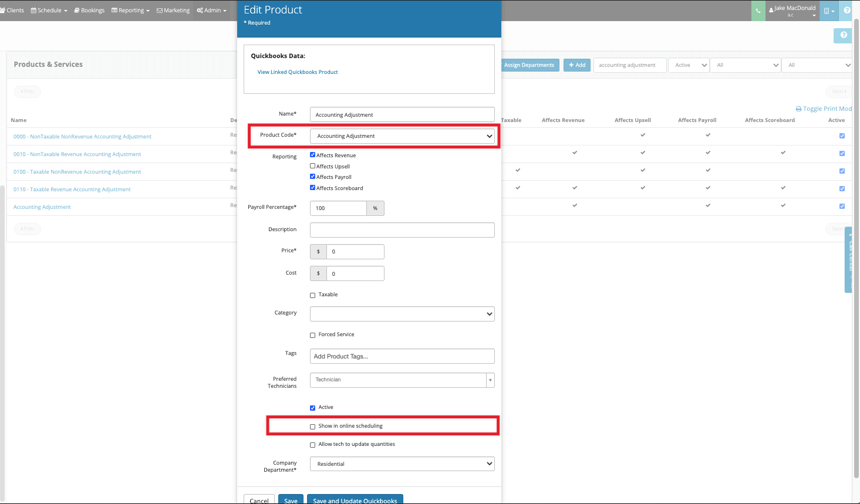Click the Cancel button
Viewport: 860px width, 504px height.
259,500
